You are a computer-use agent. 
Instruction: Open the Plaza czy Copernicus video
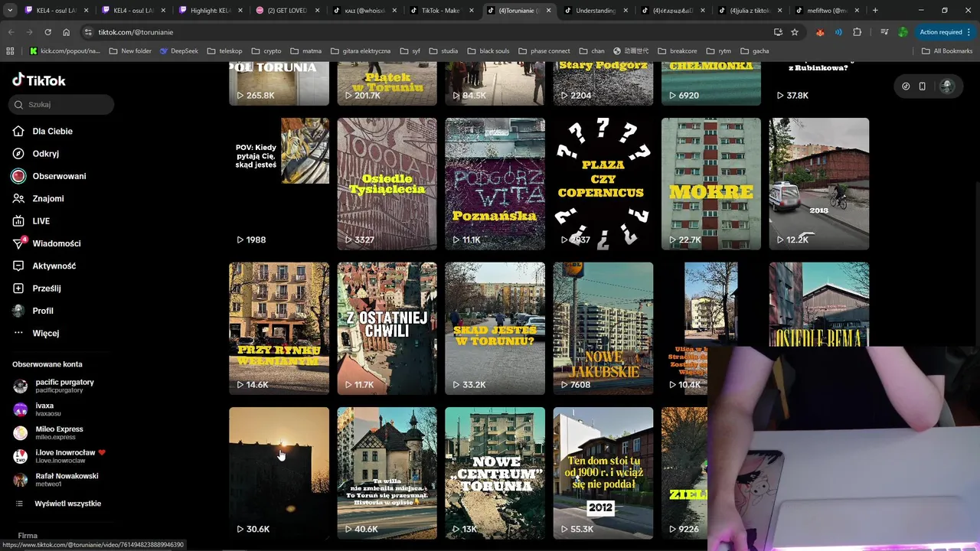click(x=603, y=184)
